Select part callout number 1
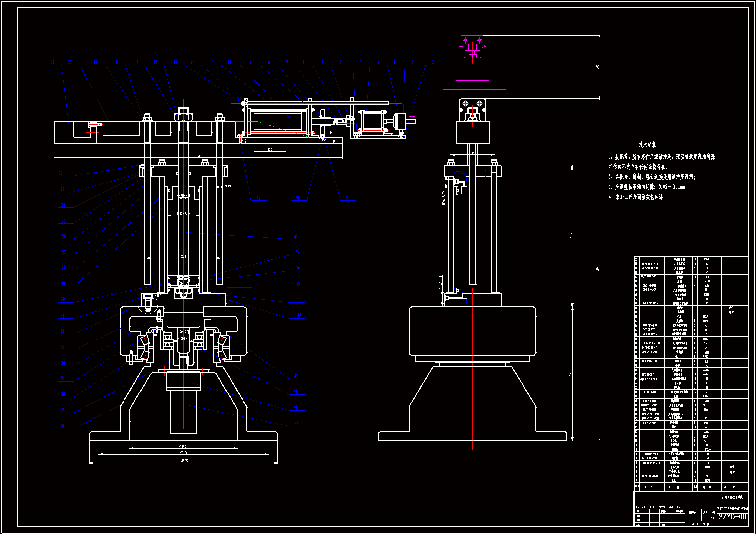756x534 pixels. tap(433, 62)
